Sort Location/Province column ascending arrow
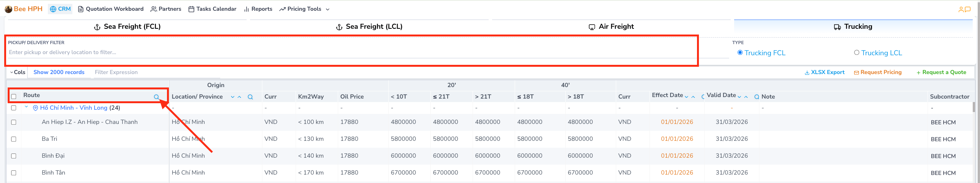 tap(239, 97)
